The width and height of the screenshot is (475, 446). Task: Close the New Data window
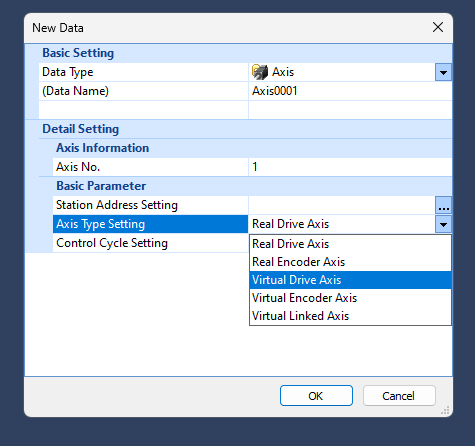(x=438, y=27)
